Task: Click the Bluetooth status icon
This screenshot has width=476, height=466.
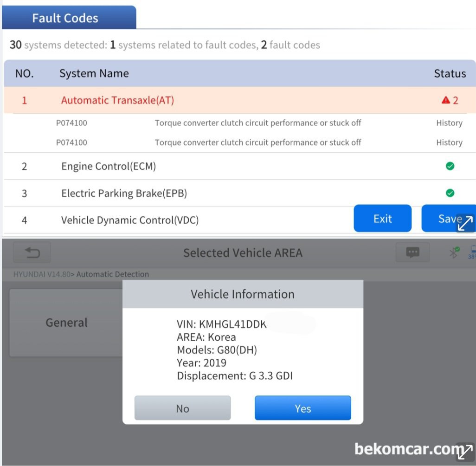Action: coord(454,252)
